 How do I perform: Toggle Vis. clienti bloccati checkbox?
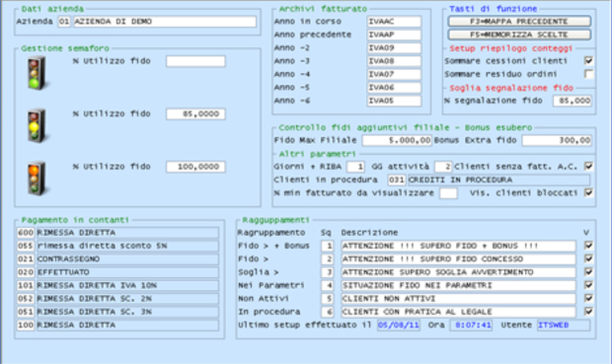pyautogui.click(x=588, y=192)
